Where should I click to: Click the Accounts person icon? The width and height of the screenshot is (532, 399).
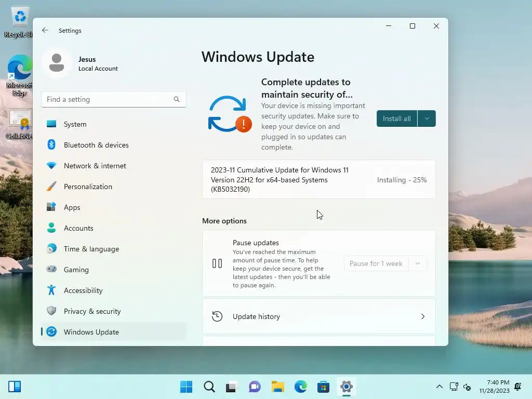click(51, 228)
